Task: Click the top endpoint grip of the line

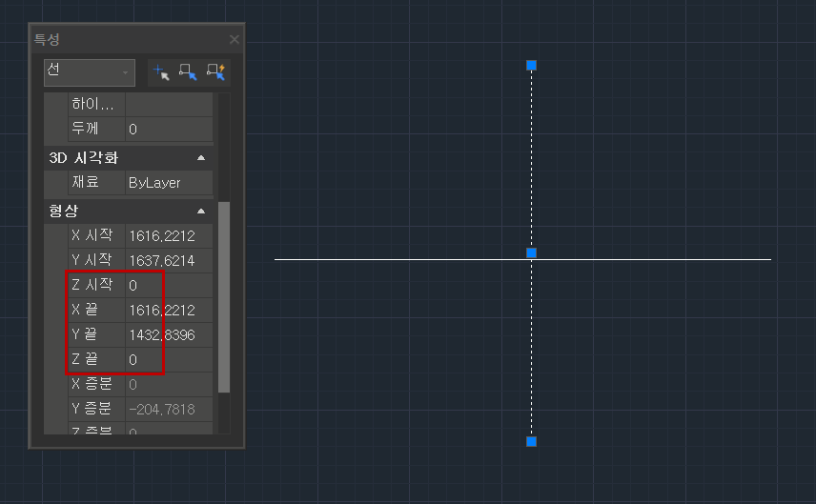Action: [x=531, y=65]
